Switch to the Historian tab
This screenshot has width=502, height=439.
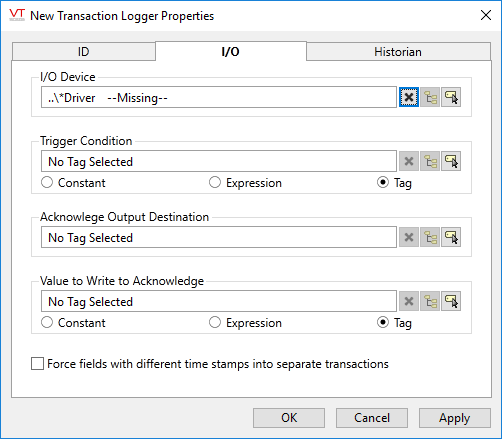[x=398, y=52]
